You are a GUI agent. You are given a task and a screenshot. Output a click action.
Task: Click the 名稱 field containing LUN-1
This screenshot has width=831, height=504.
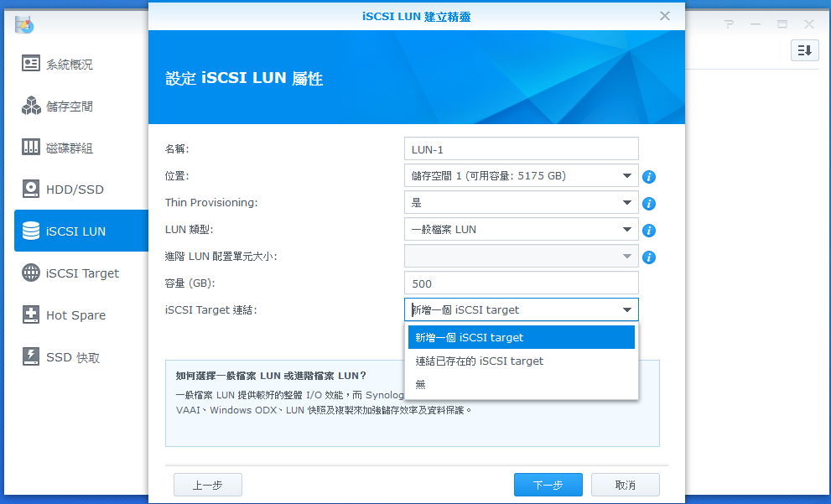click(x=521, y=149)
